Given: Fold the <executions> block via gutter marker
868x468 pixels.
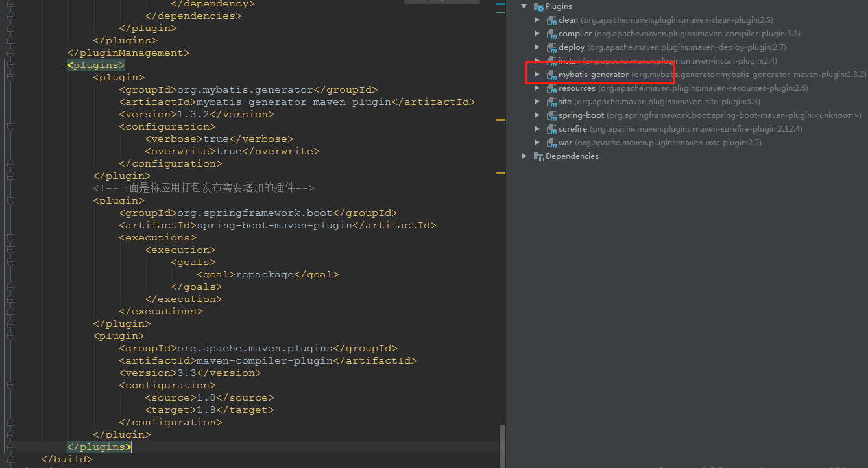Looking at the screenshot, I should pos(10,237).
